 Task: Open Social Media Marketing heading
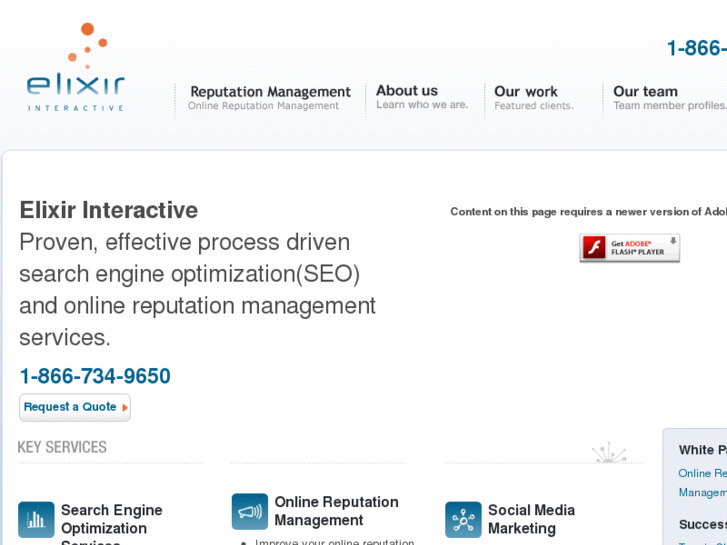[531, 519]
